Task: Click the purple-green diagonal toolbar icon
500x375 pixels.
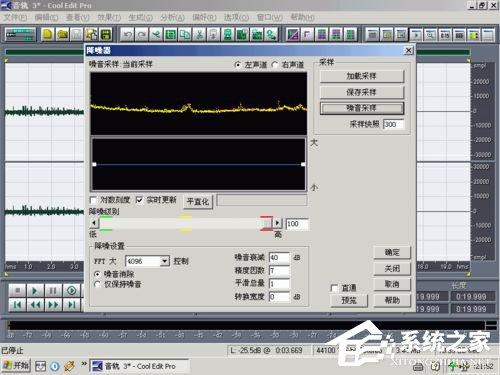Action: coord(293,34)
